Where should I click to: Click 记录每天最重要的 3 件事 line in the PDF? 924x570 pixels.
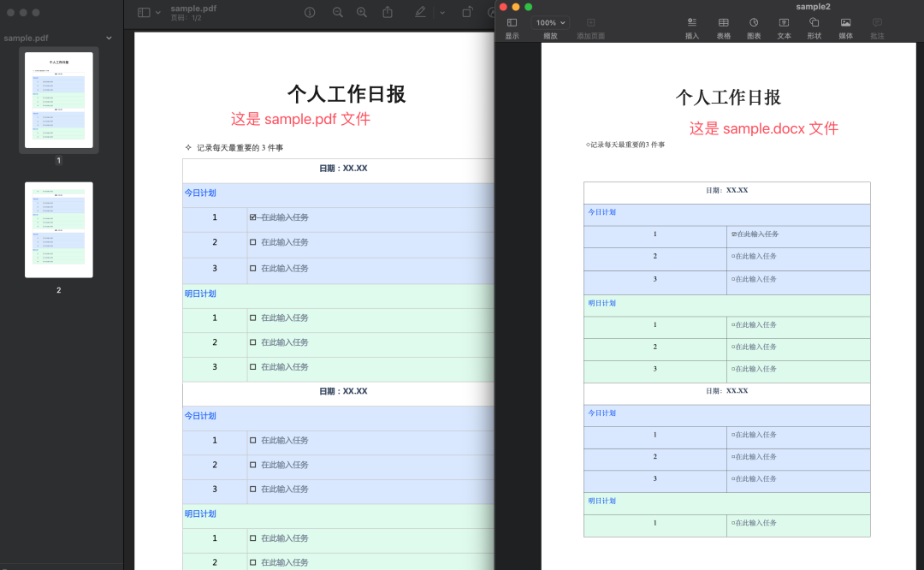tap(240, 148)
